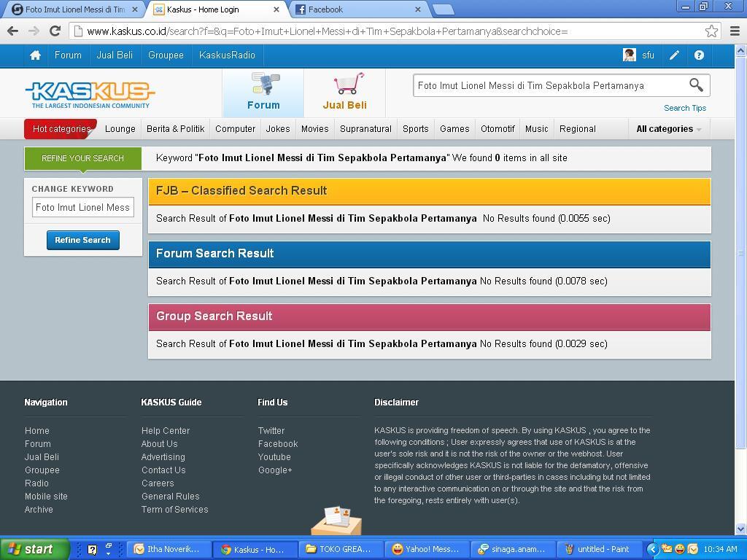747x560 pixels.
Task: Open Itha Noverik chat taskbar item
Action: pos(169,549)
